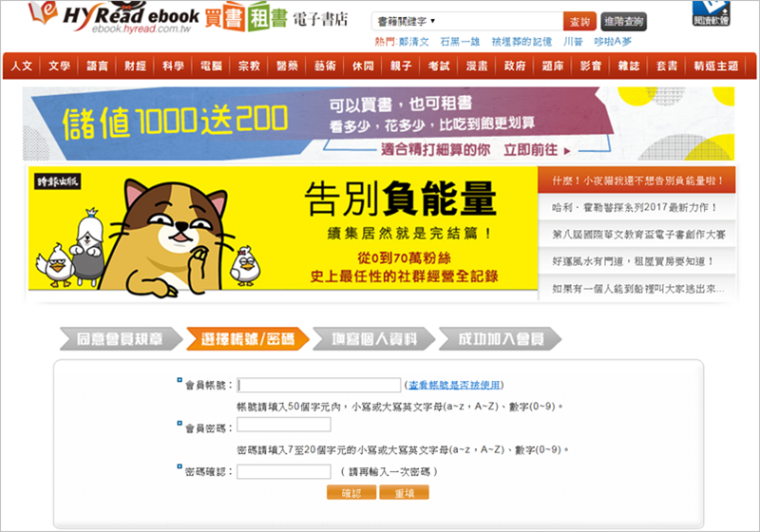Focus the 會員帳號 input field
Image resolution: width=760 pixels, height=532 pixels.
pos(319,385)
